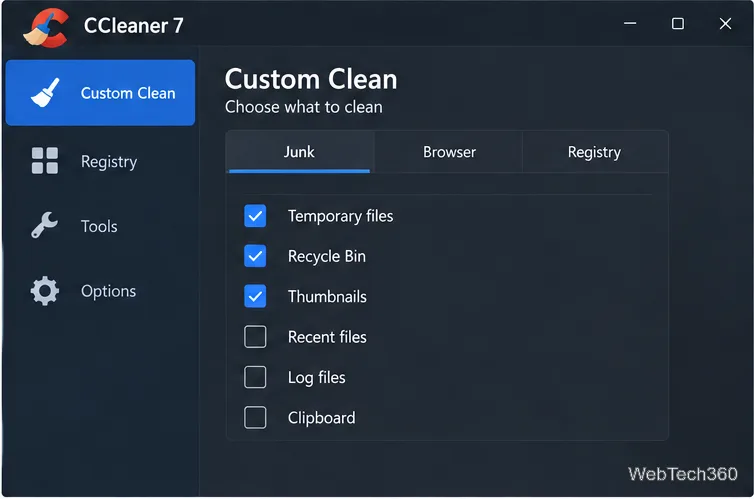This screenshot has height=499, width=754.
Task: Enable the Clipboard checkbox
Action: [x=255, y=417]
